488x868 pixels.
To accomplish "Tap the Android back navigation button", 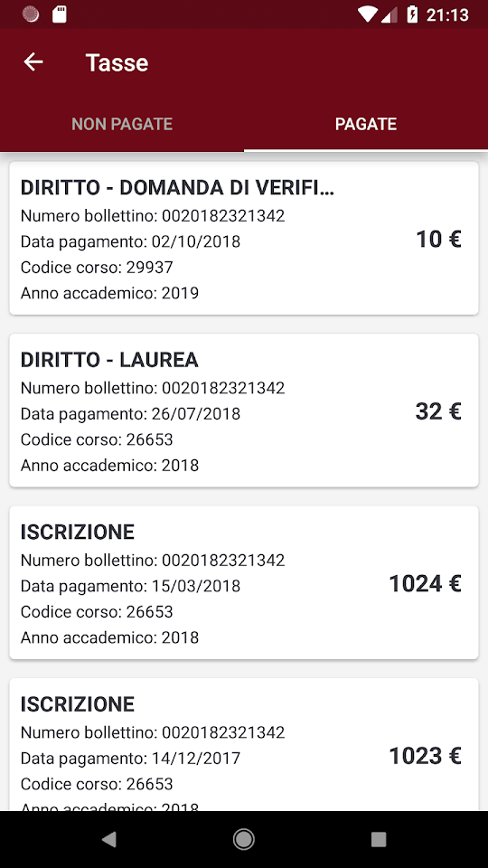I will (x=109, y=839).
